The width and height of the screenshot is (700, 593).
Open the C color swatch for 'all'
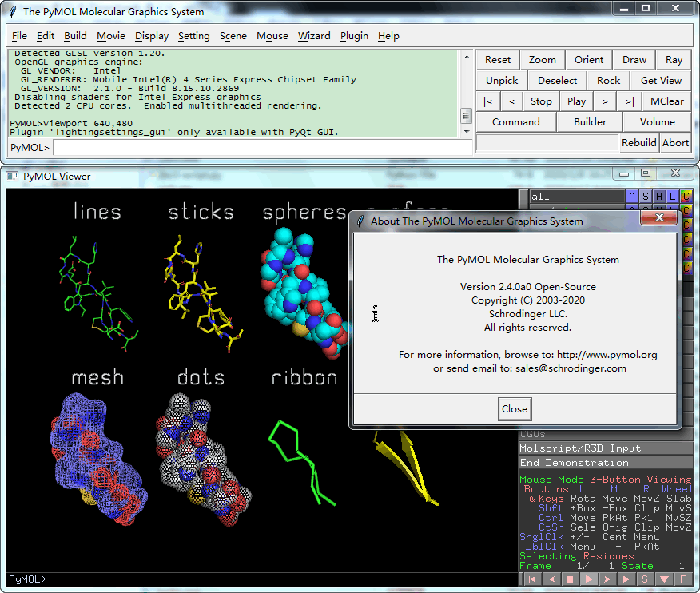click(686, 197)
